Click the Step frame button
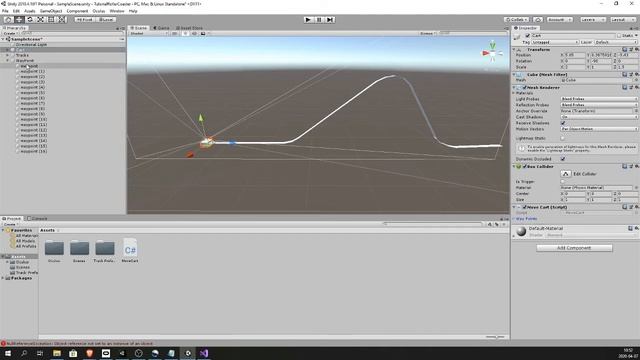Viewport: 640px width, 360px height. [x=330, y=20]
